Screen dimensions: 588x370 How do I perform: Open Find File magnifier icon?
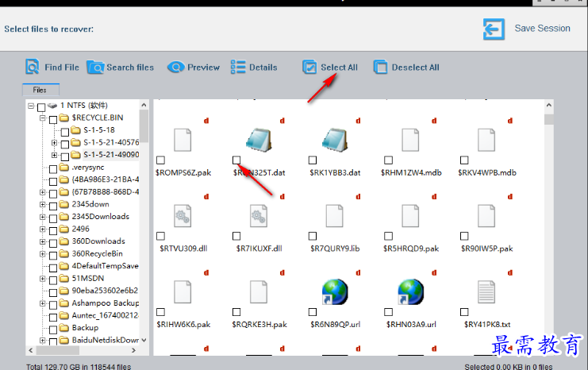point(33,67)
